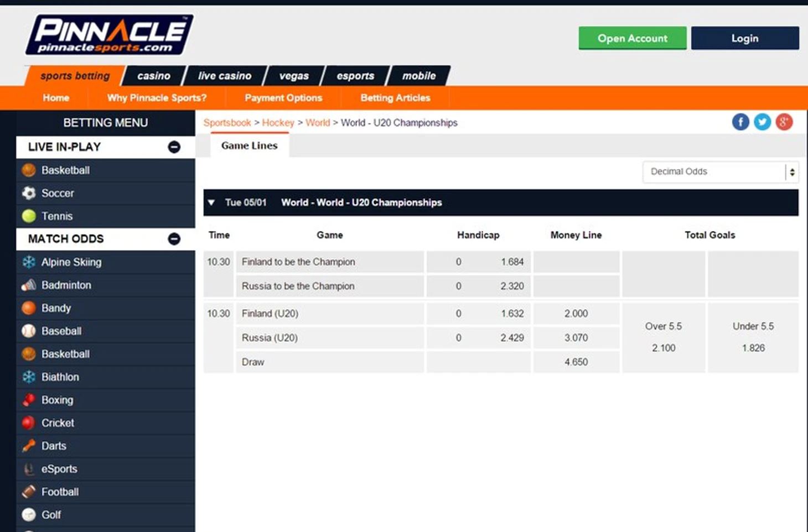Viewport: 808px width, 532px height.
Task: Click the Match Odds Basketball ball icon
Action: pos(29,354)
